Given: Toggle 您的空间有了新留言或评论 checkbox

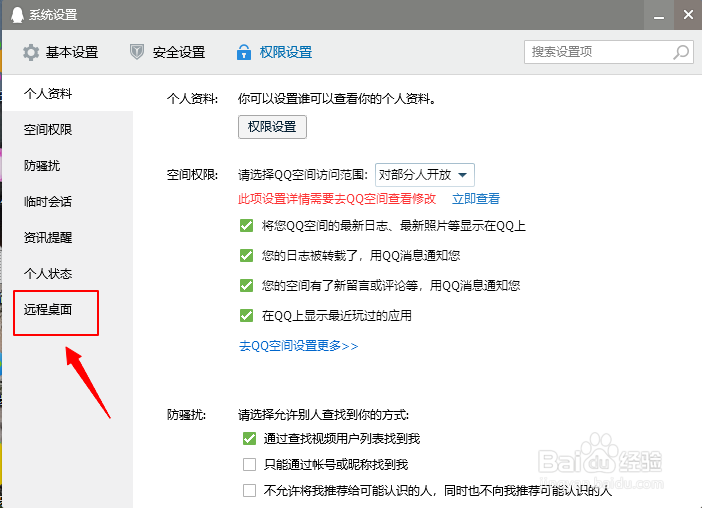Looking at the screenshot, I should (x=246, y=285).
